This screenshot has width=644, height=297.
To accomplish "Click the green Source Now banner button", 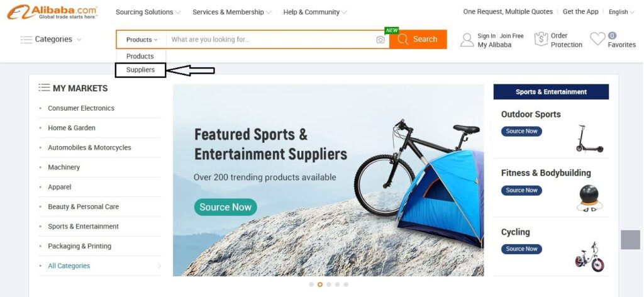I will tap(226, 207).
